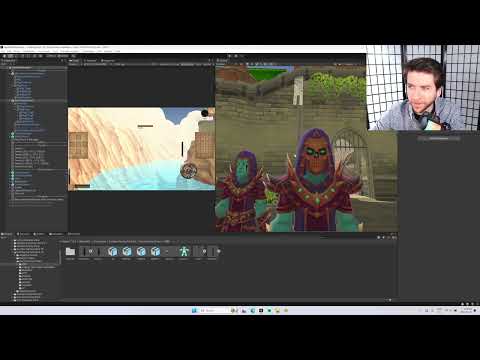Switch to the Console tab in bottom panel
This screenshot has width=480, height=360.
coord(24,234)
